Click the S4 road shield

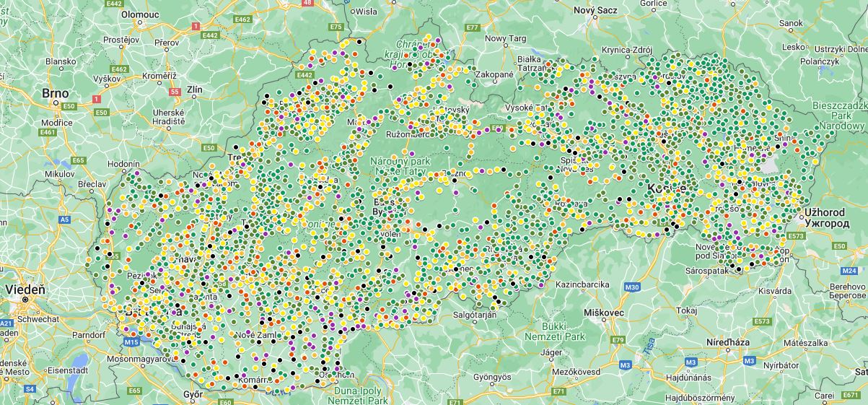pos(30,389)
